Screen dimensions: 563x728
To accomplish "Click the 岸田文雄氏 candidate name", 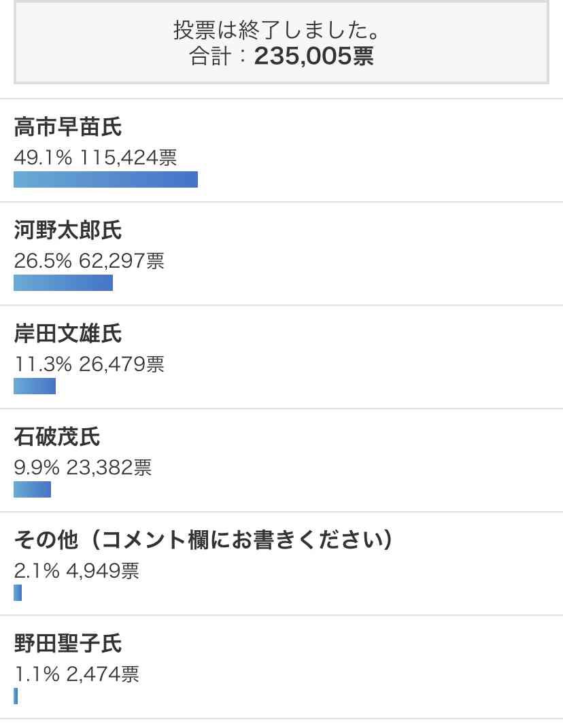I will tap(68, 334).
